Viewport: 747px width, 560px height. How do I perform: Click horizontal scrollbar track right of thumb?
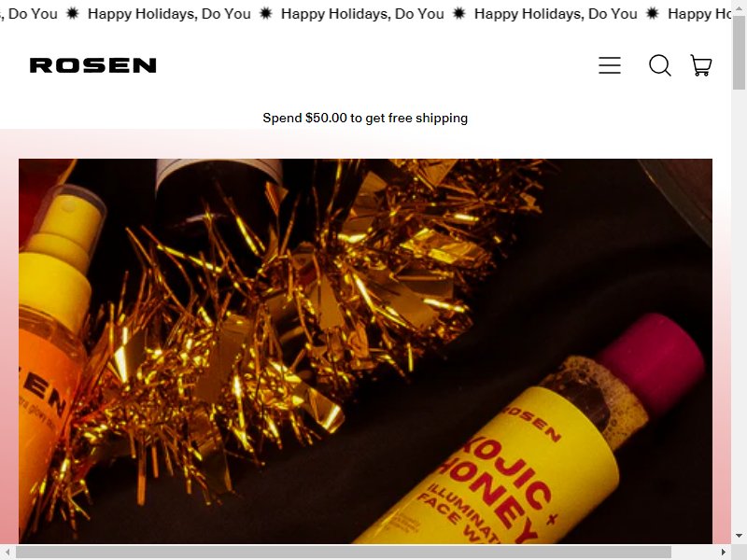coord(694,553)
